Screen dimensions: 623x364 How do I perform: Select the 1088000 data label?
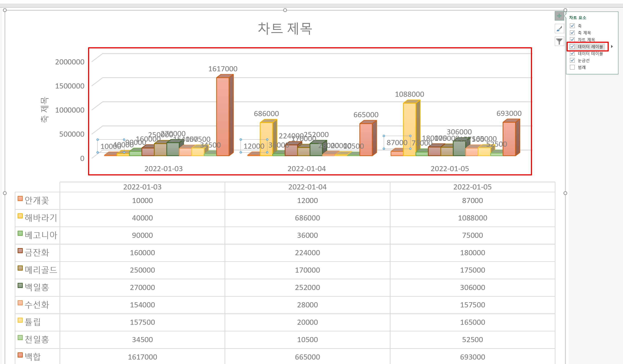[409, 94]
